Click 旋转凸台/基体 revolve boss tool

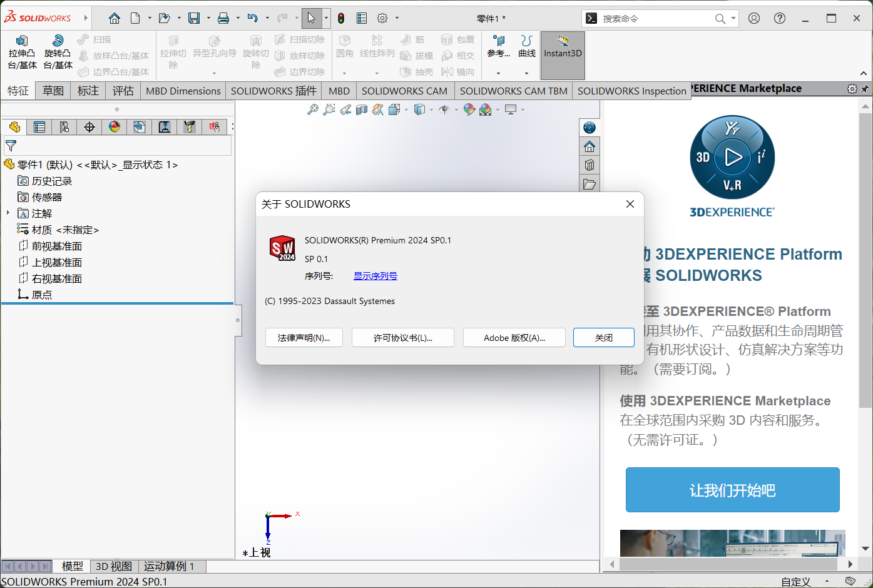58,52
